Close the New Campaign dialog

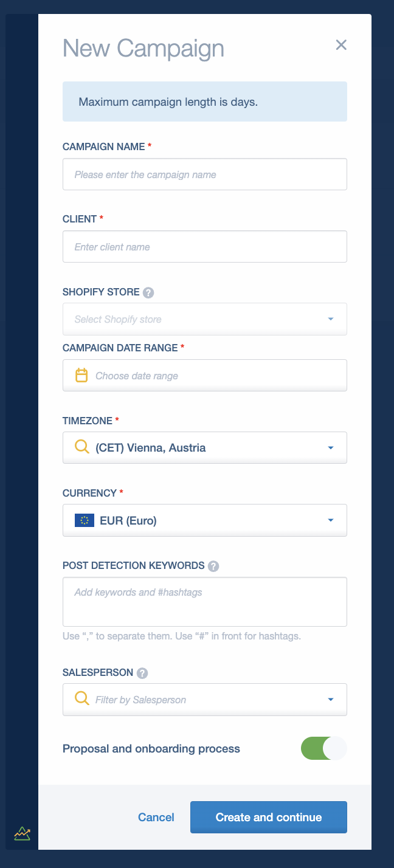pos(341,44)
